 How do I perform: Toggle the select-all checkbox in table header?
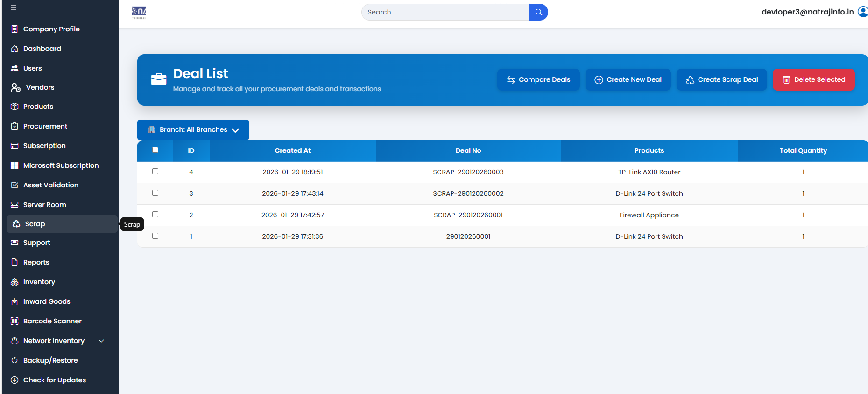(155, 150)
